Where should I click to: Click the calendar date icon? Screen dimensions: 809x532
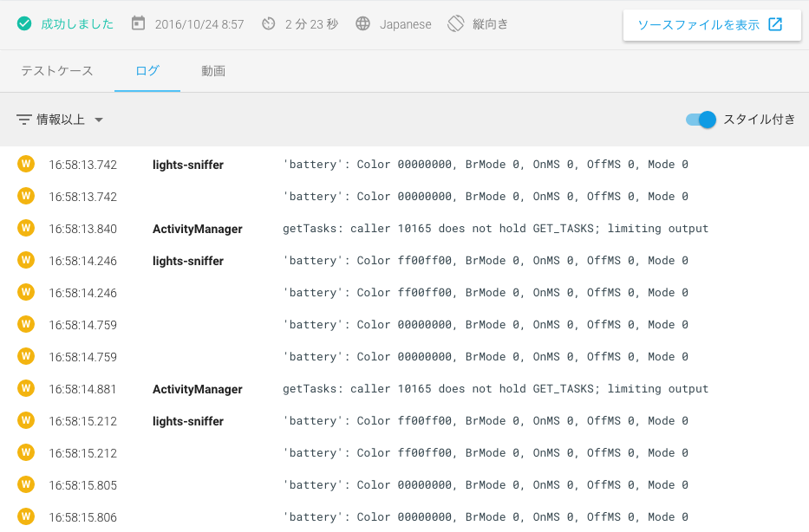(x=139, y=23)
